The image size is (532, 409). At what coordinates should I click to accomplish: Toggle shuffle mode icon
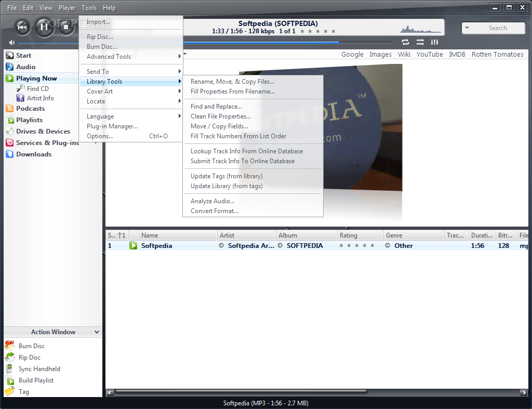pos(420,42)
